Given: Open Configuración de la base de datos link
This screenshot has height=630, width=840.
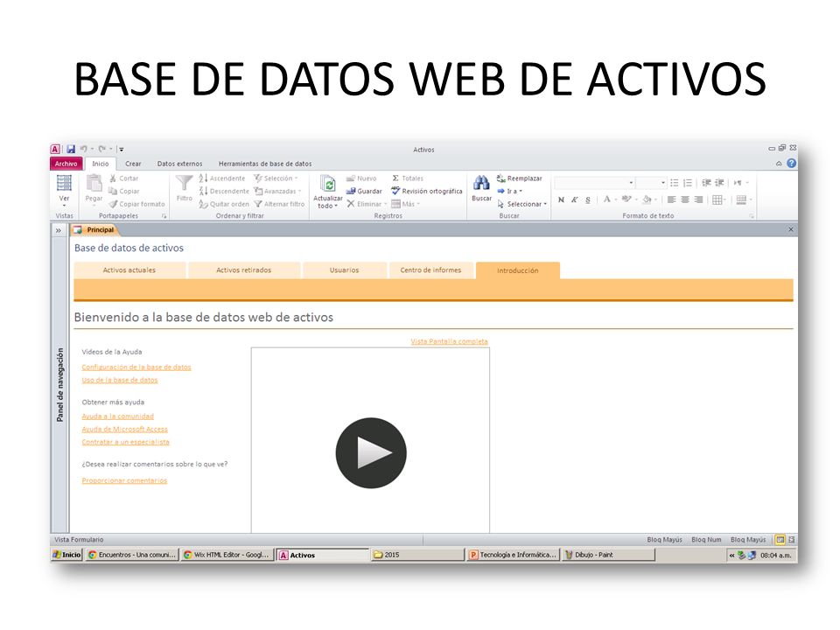Looking at the screenshot, I should click(136, 367).
